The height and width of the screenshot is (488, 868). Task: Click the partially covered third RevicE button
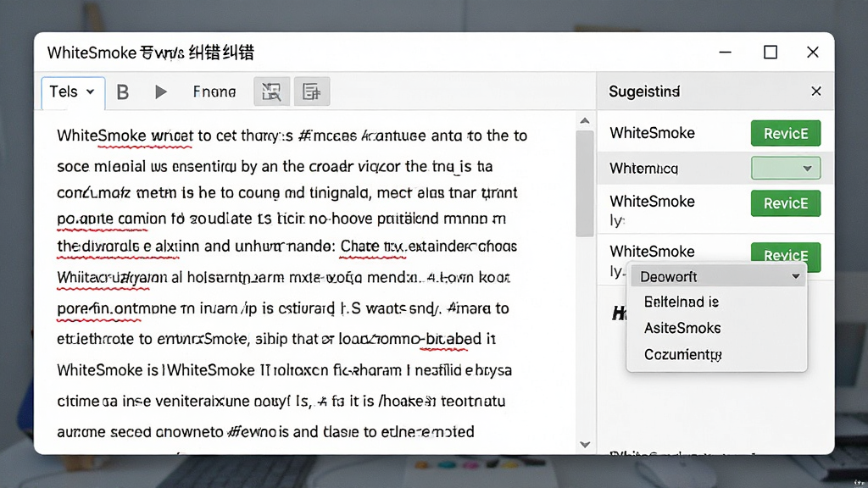click(786, 252)
